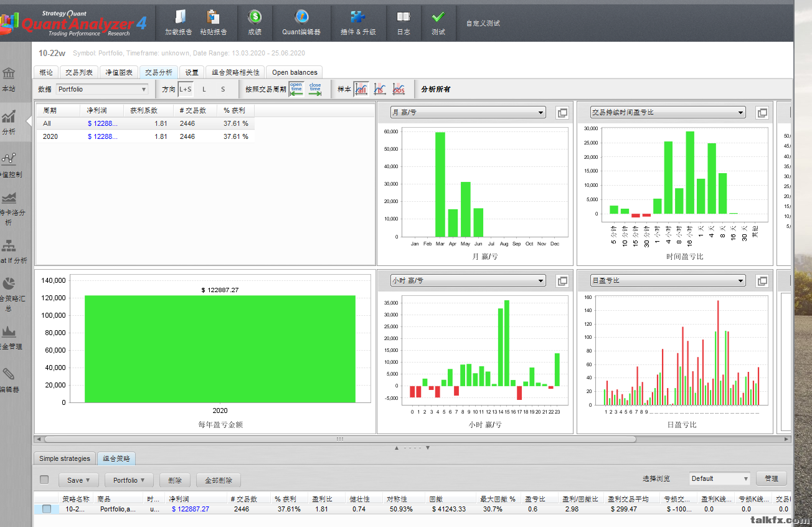
Task: Open the equity control (净值控制) sidebar item
Action: pos(10,165)
